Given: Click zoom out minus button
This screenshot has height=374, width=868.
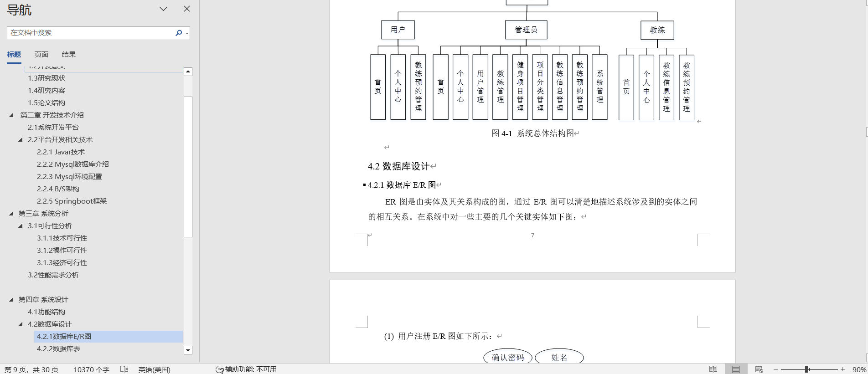Looking at the screenshot, I should pos(775,369).
